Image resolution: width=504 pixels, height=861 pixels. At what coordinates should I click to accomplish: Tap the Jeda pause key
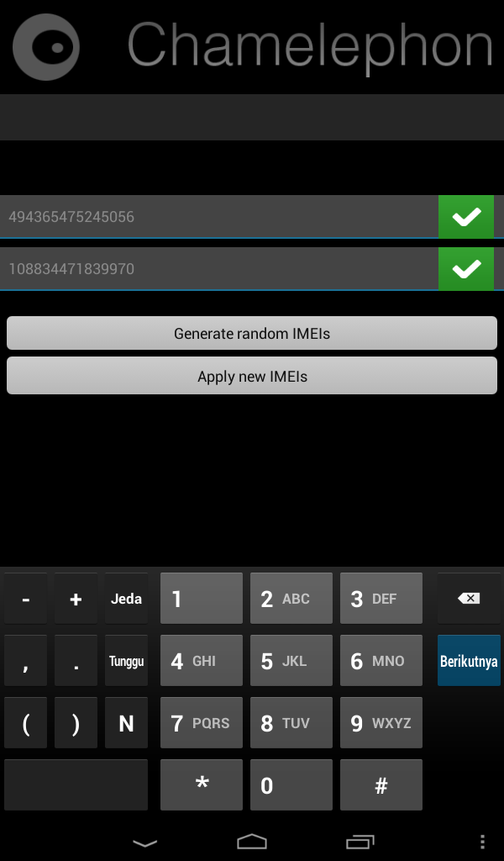[x=126, y=599]
